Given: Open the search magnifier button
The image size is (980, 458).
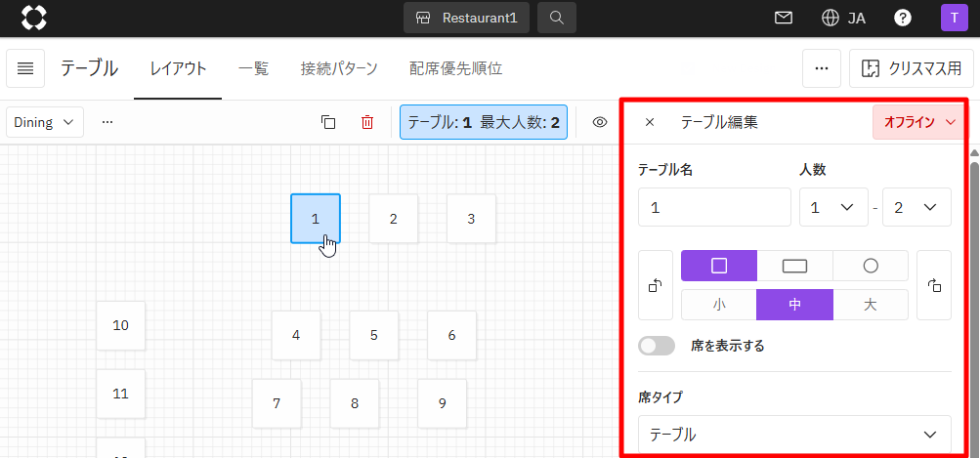Looking at the screenshot, I should (x=557, y=18).
